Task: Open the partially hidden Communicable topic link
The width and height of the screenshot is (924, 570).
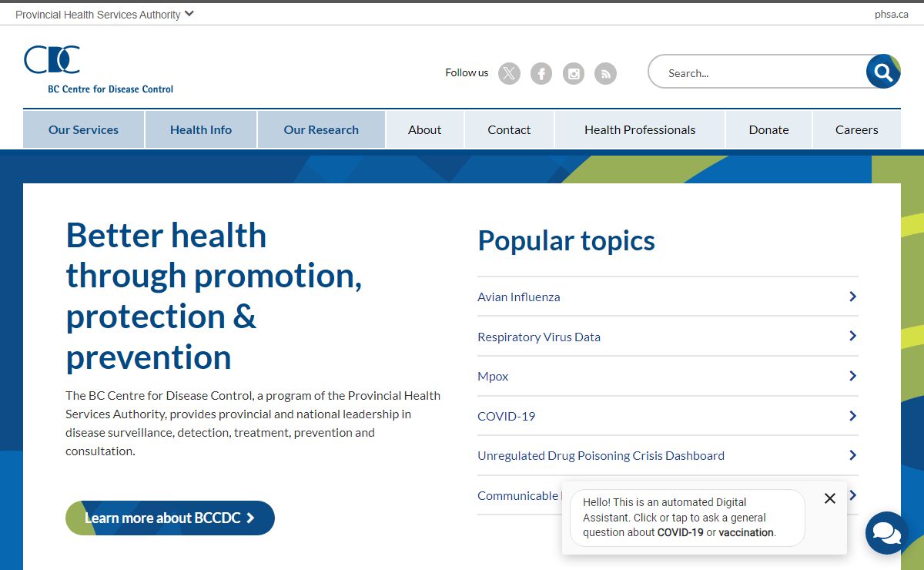Action: click(518, 495)
